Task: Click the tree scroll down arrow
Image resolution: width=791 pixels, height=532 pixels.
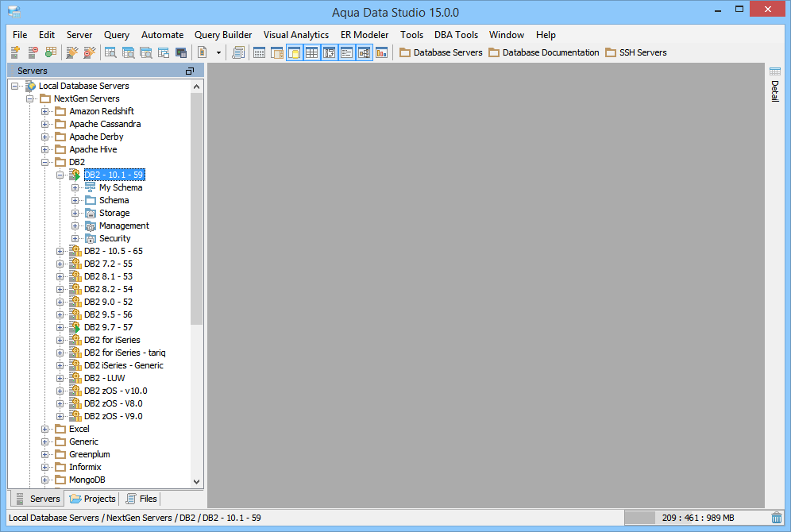Action: pyautogui.click(x=197, y=481)
